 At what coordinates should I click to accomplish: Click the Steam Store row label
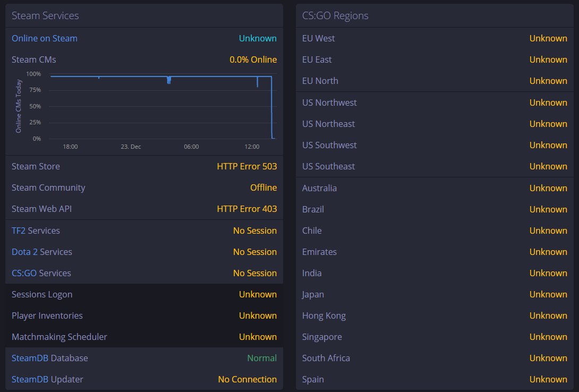(36, 166)
